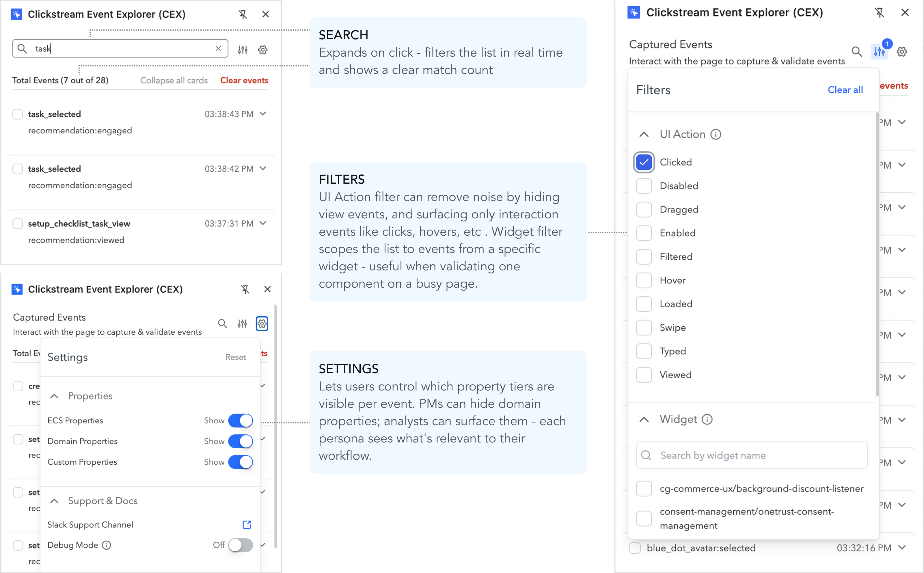Expand task_selected event at 03:38:42 PM
924x573 pixels.
(x=263, y=168)
